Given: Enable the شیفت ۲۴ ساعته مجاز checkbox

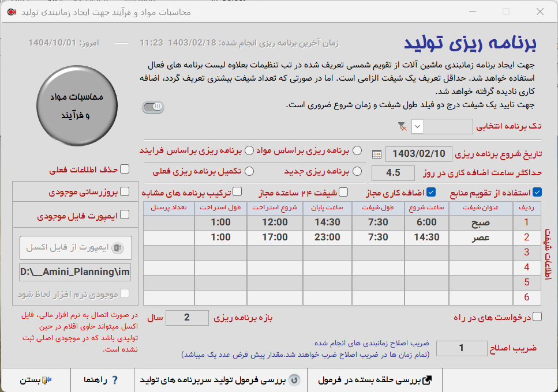Looking at the screenshot, I should (344, 192).
